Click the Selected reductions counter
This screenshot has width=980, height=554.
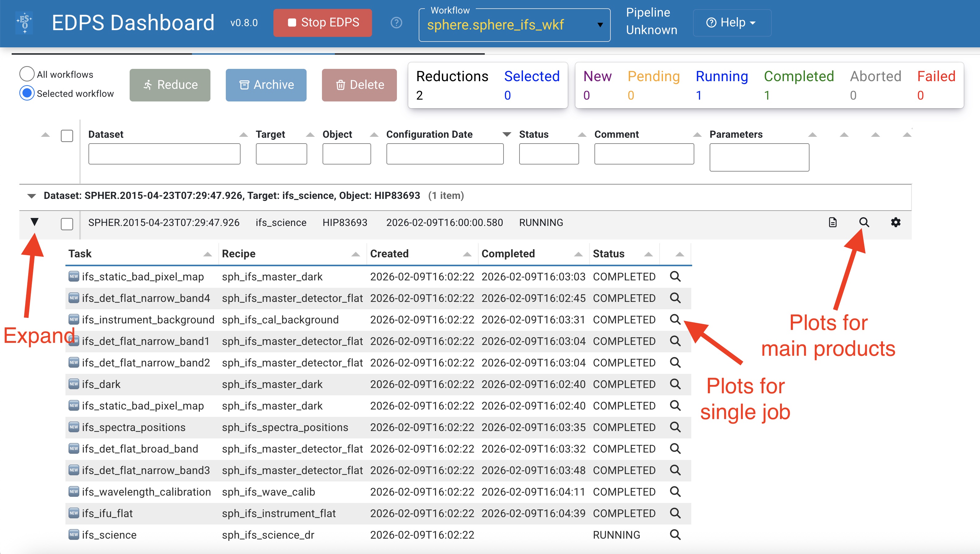(532, 85)
